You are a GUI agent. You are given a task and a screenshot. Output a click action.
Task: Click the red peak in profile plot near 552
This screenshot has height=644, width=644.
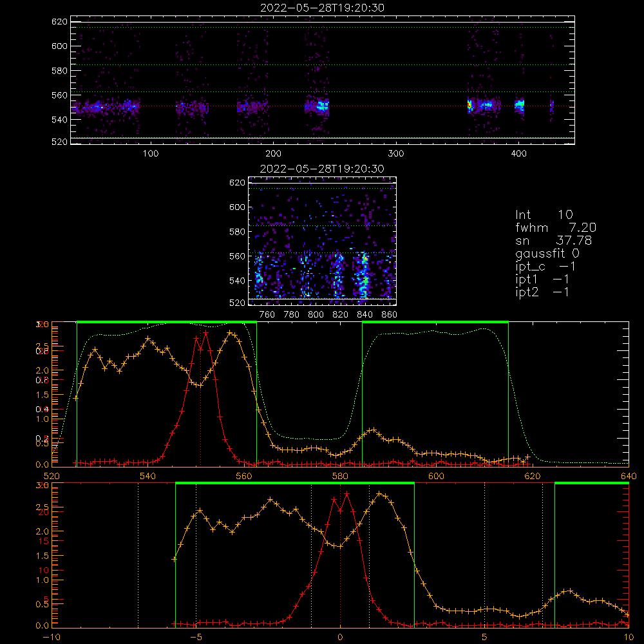[x=205, y=333]
